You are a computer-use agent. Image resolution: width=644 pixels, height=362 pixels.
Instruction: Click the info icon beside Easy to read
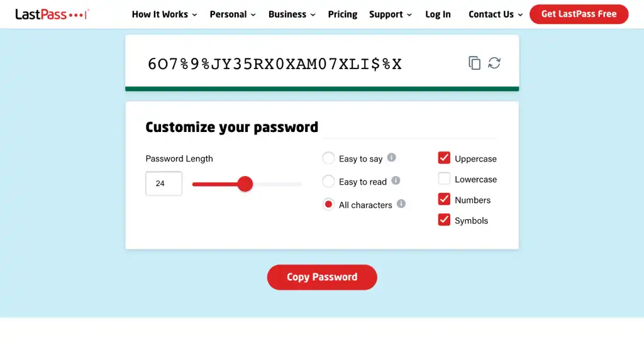[396, 180]
